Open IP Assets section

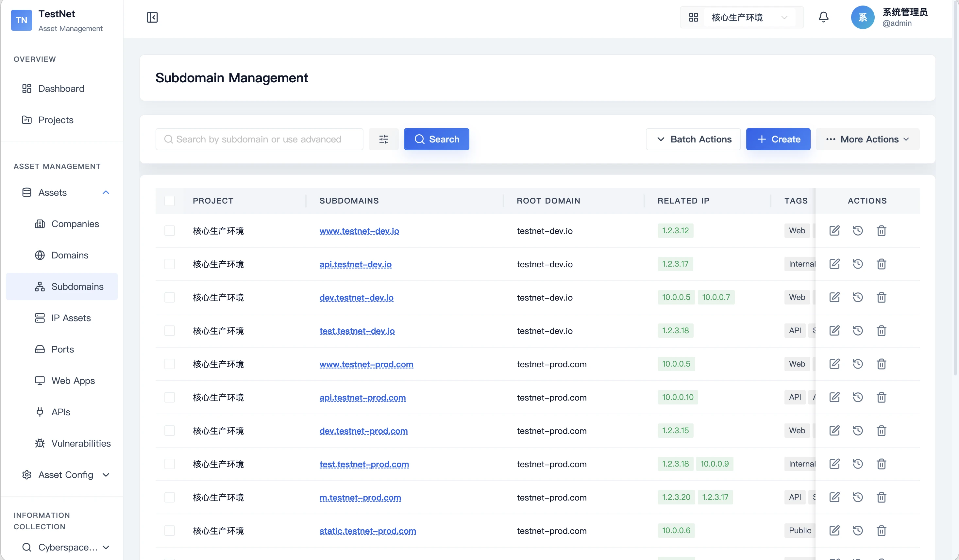(62, 318)
